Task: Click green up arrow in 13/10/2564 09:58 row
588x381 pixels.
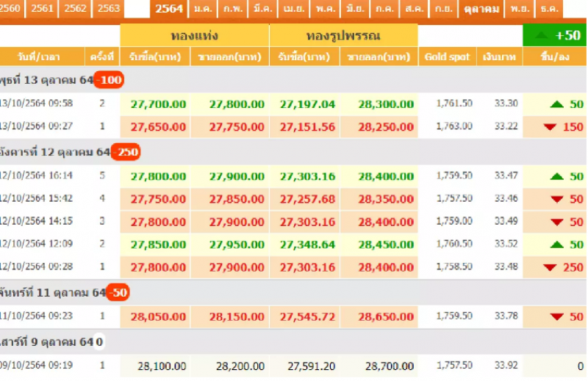Action: 557,104
